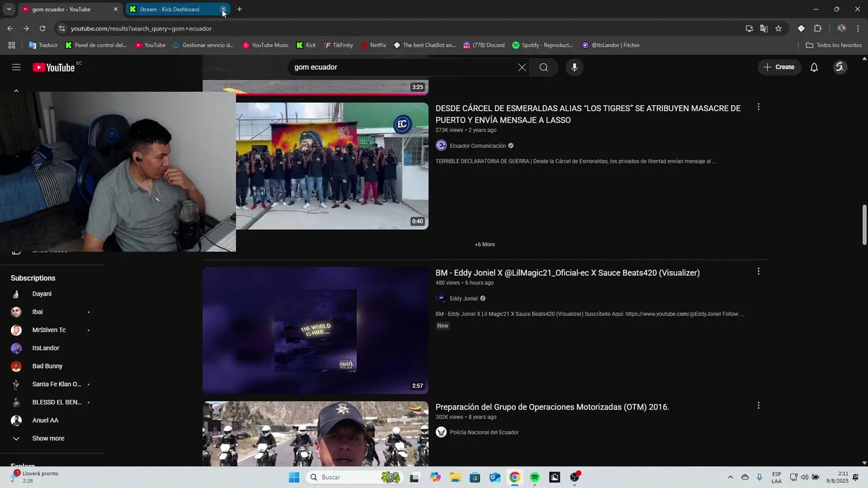The height and width of the screenshot is (488, 868).
Task: Open options for LOS TIGRES video
Action: [758, 107]
